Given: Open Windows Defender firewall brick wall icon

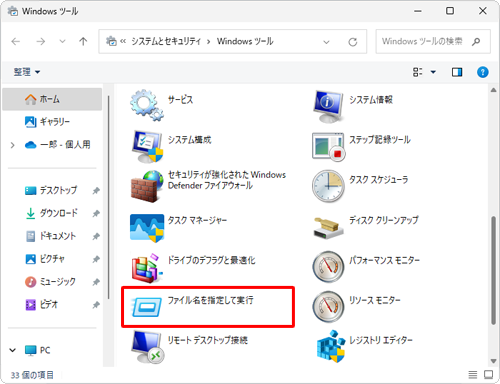Looking at the screenshot, I should click(147, 186).
